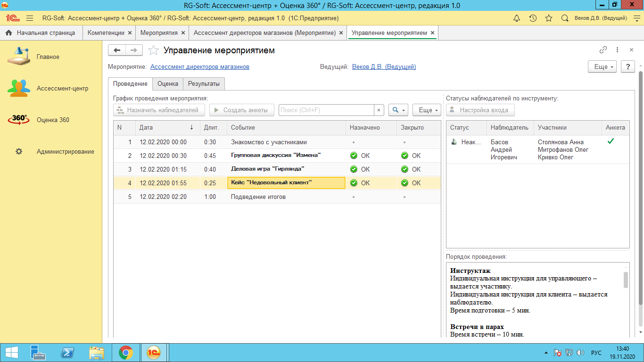Image resolution: width=644 pixels, height=362 pixels.
Task: Clear the search field with X
Action: pyautogui.click(x=379, y=110)
